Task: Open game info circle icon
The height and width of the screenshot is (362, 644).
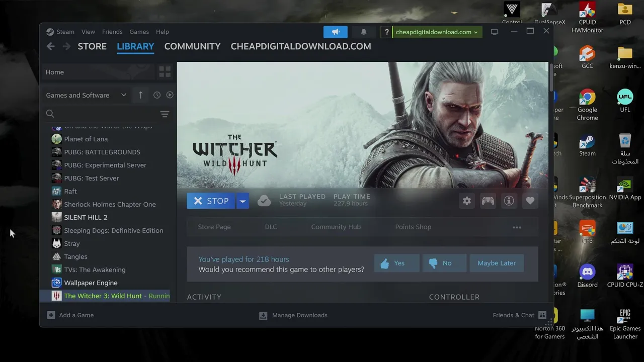Action: tap(509, 201)
